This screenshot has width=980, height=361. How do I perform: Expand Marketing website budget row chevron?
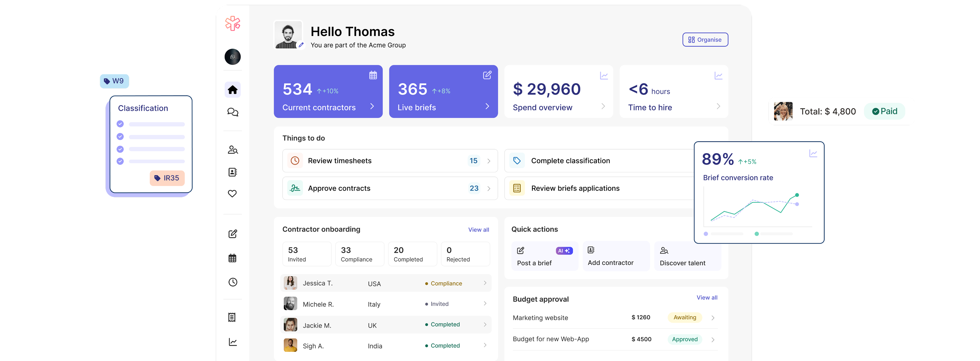[x=713, y=318]
